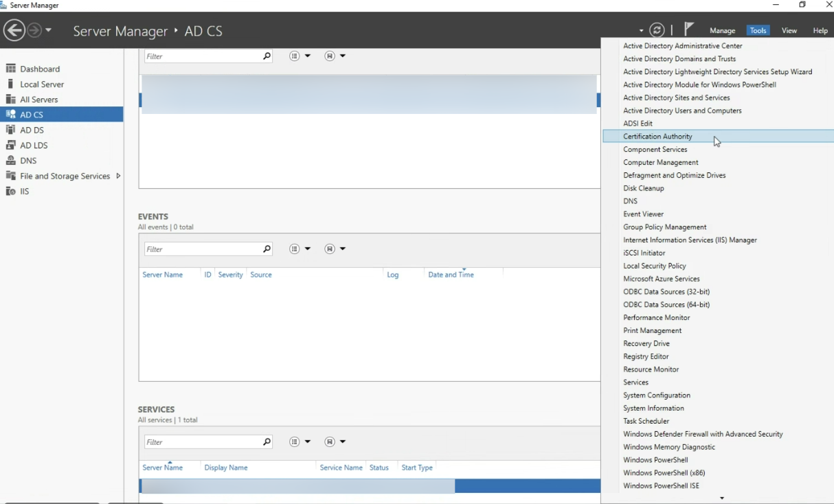
Task: Focus the Services filter input field
Action: coord(202,442)
